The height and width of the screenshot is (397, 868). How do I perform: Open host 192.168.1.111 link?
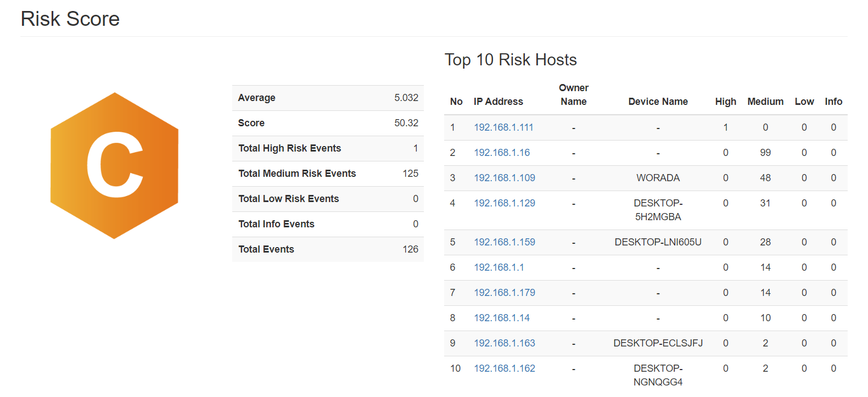(503, 127)
